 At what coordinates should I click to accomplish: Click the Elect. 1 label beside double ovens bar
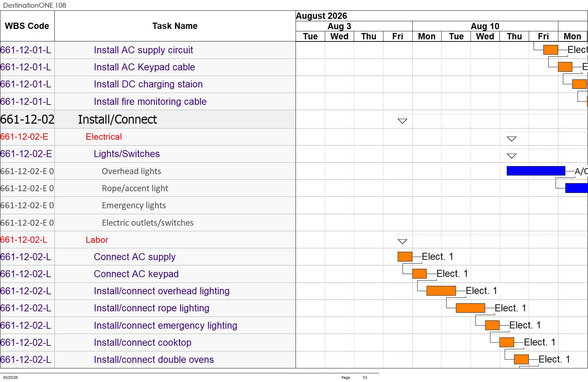[554, 359]
